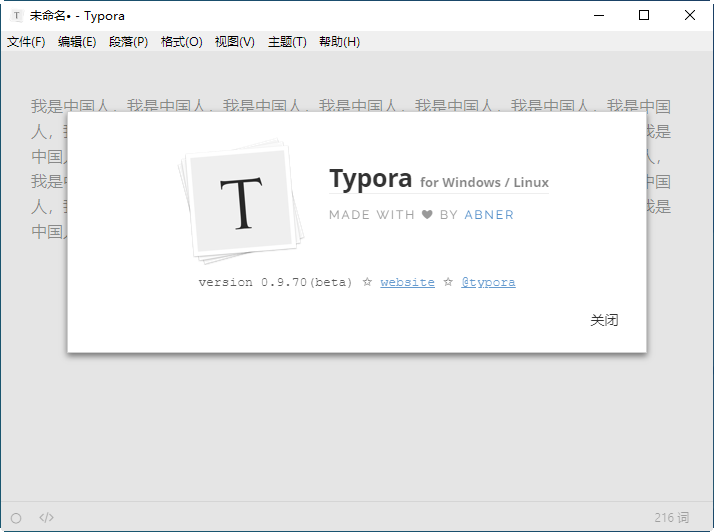
Task: Open the 视图(V) menu
Action: [235, 42]
